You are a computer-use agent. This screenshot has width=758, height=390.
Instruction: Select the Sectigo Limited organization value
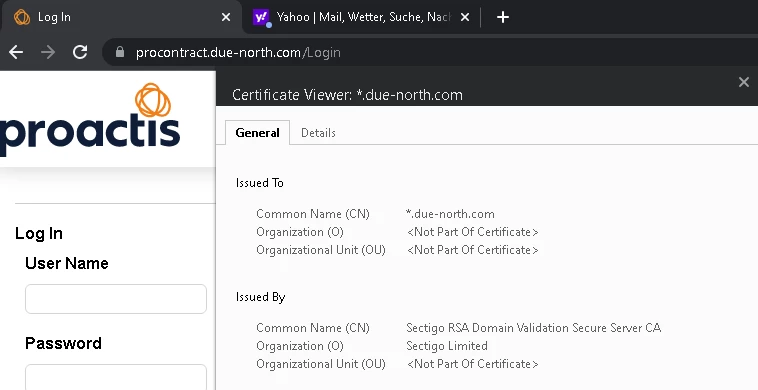pos(447,346)
